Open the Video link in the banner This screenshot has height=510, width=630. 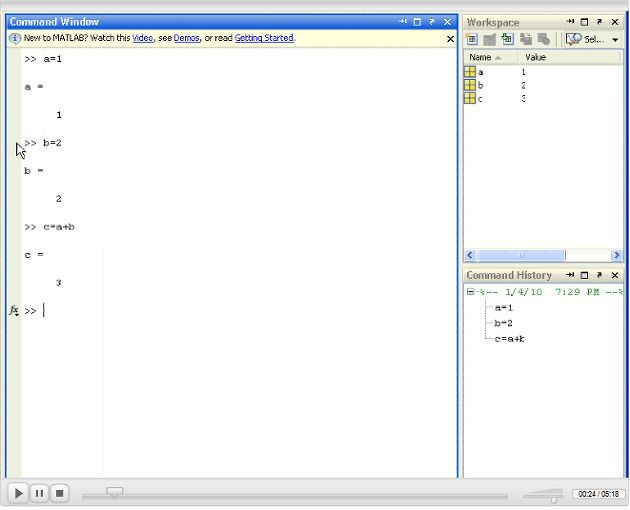pos(143,38)
